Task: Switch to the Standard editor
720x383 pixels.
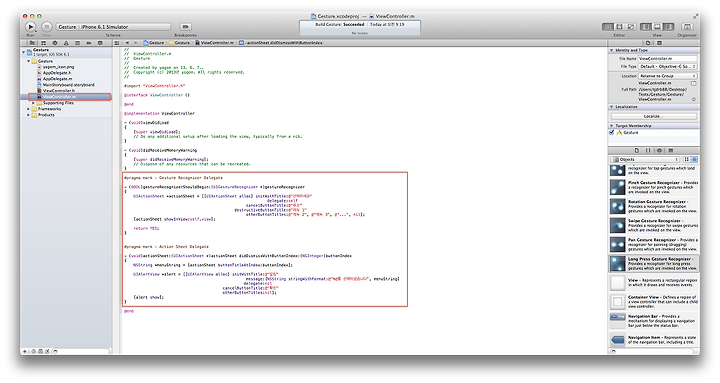Action: tap(608, 27)
